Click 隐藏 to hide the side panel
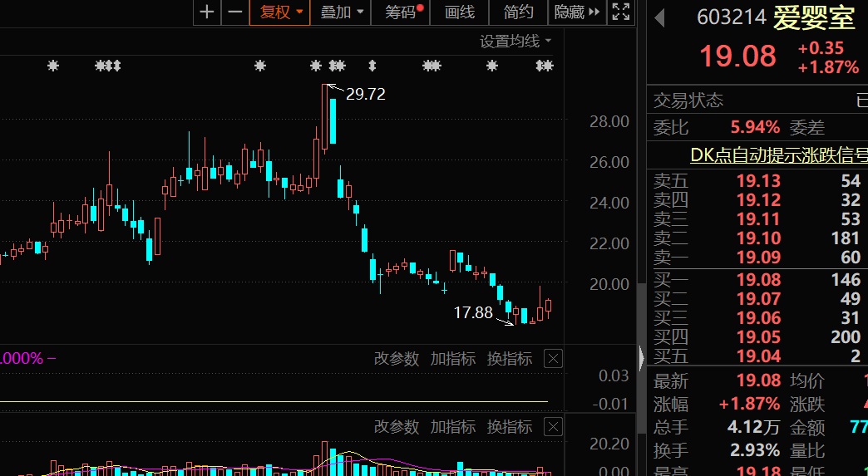Image resolution: width=868 pixels, height=476 pixels. click(575, 12)
